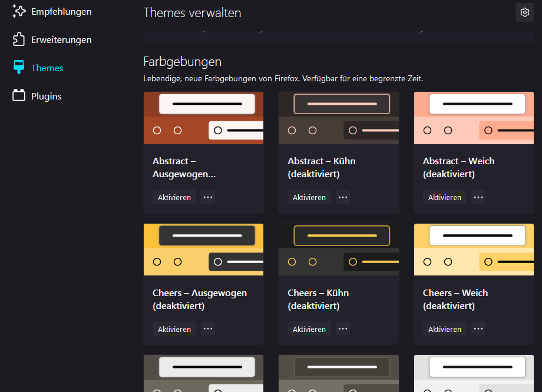The width and height of the screenshot is (542, 392).
Task: Click the Cheers – Ausgewogen (deaktiviert) title
Action: tap(200, 299)
